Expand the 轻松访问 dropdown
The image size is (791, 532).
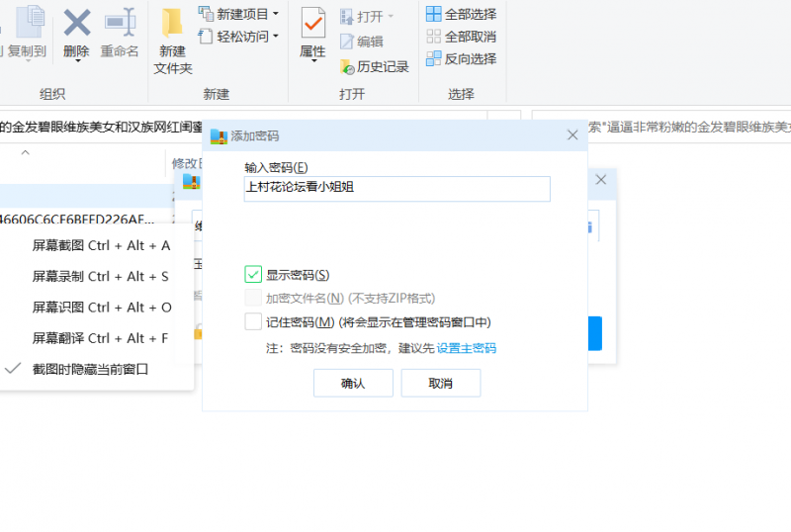click(275, 37)
